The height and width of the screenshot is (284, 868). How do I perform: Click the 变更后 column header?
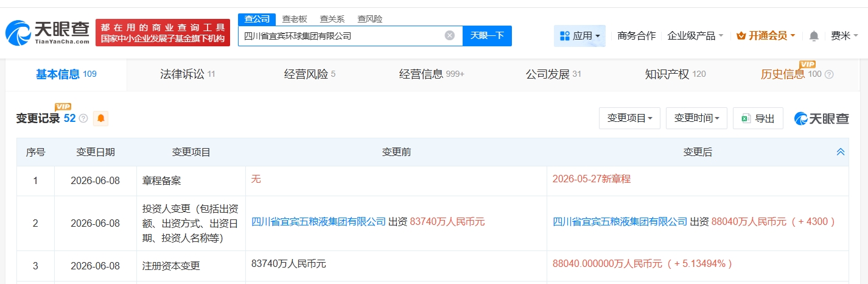point(698,152)
